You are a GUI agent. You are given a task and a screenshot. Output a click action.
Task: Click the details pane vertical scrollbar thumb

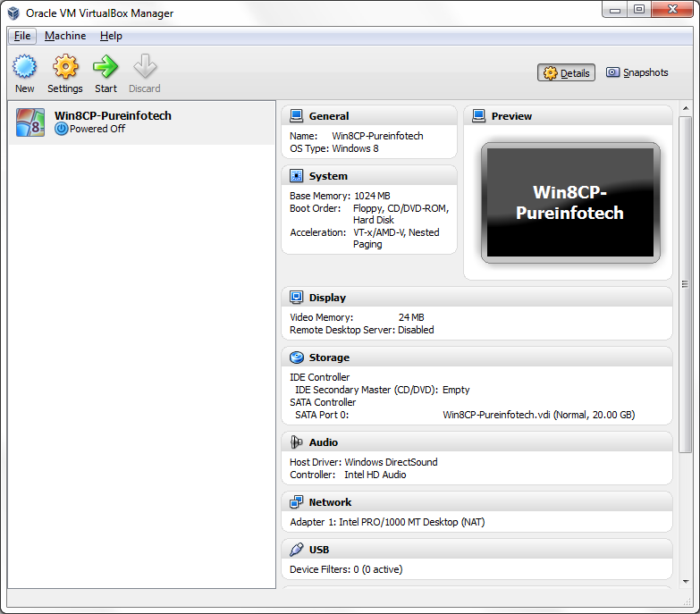685,285
